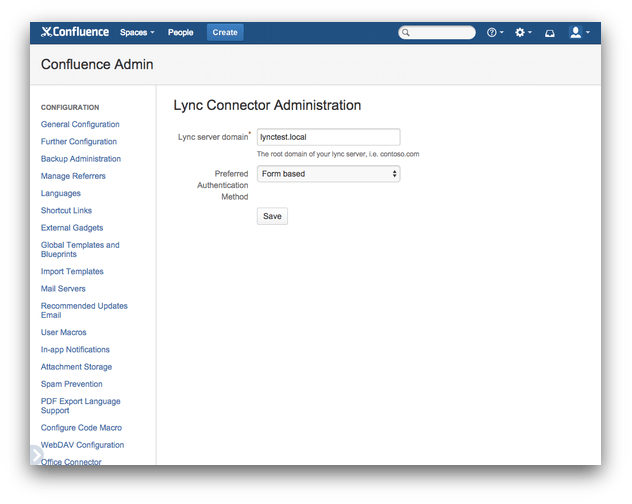
Task: Open the Office Connector link
Action: coord(71,462)
